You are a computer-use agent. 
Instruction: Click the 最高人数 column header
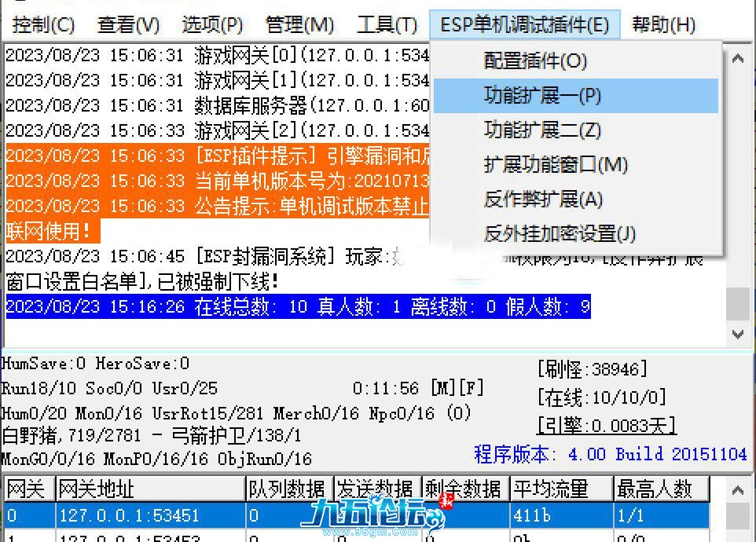pyautogui.click(x=660, y=489)
